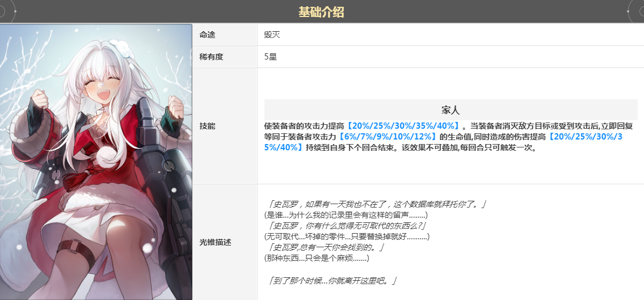Click the 5星 rarity value

tap(271, 57)
